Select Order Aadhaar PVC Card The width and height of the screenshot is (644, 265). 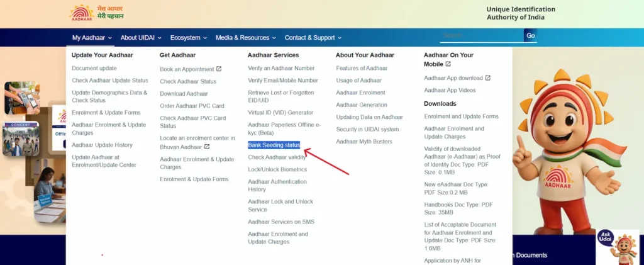192,106
